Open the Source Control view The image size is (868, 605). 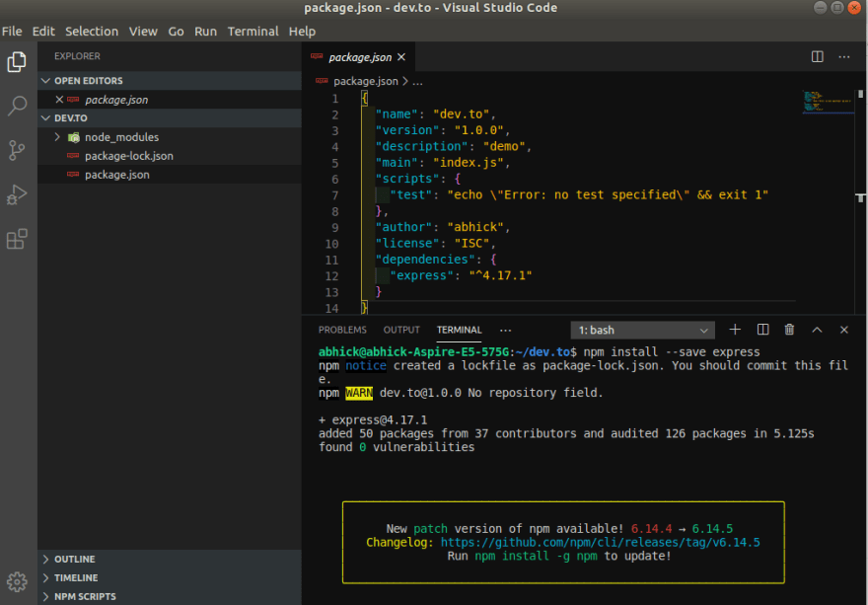17,150
